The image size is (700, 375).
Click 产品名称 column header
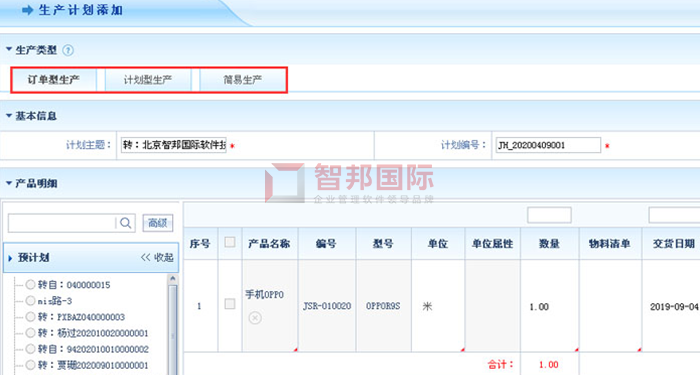click(x=269, y=244)
